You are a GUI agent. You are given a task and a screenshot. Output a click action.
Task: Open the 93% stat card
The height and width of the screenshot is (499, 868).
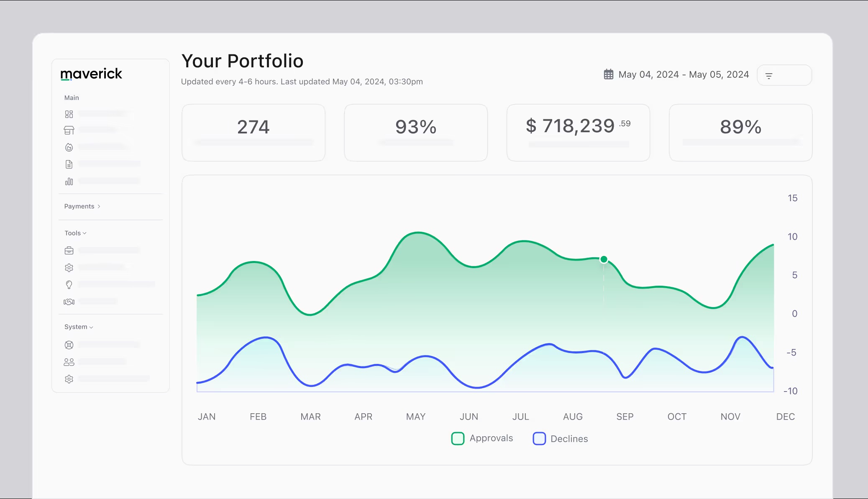[416, 133]
